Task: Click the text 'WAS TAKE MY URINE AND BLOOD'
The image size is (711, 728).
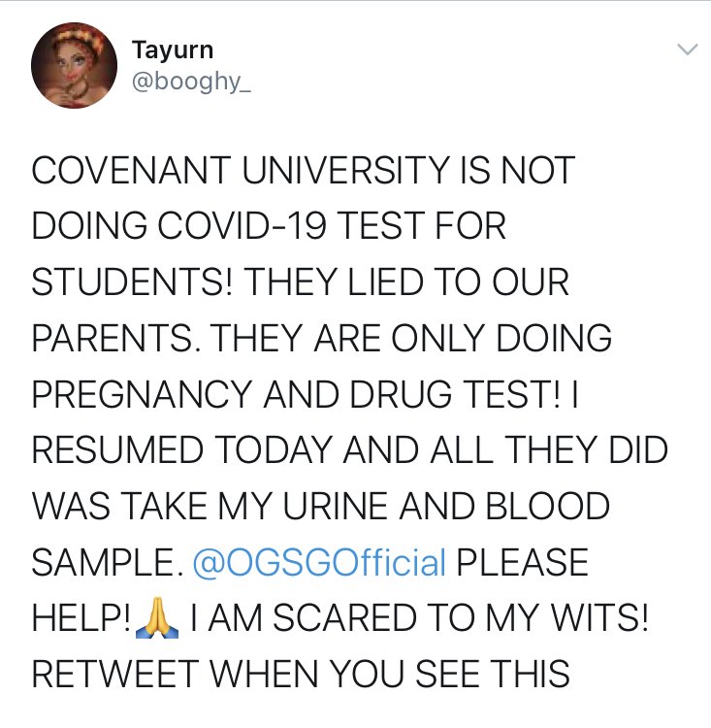Action: click(x=321, y=506)
